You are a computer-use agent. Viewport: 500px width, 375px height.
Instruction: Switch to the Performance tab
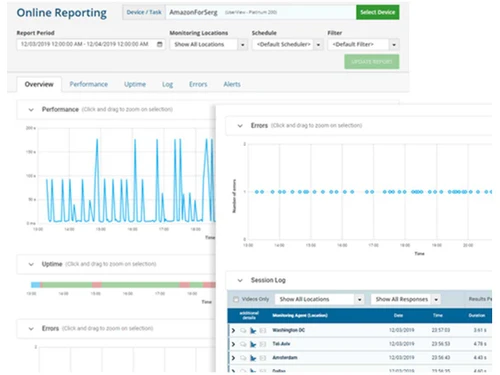point(89,84)
